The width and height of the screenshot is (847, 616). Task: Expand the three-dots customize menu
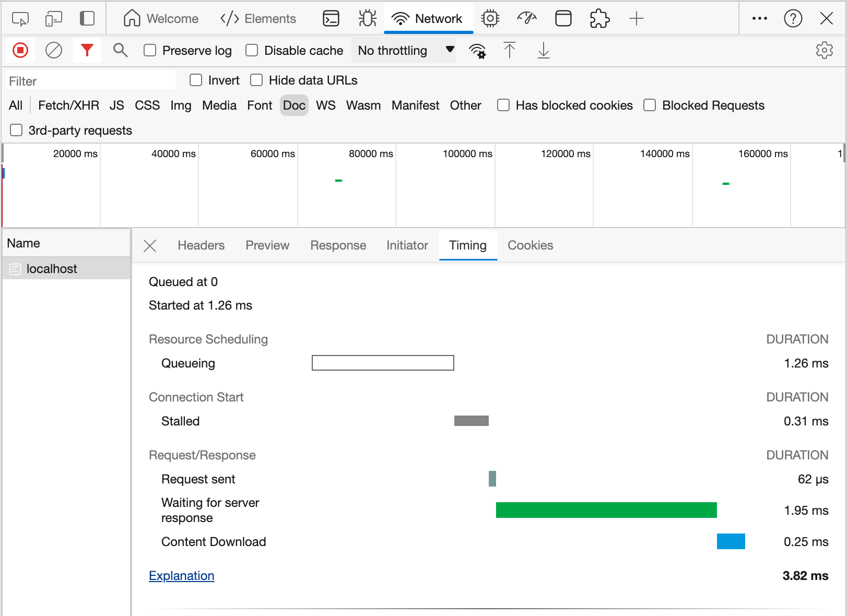[759, 19]
